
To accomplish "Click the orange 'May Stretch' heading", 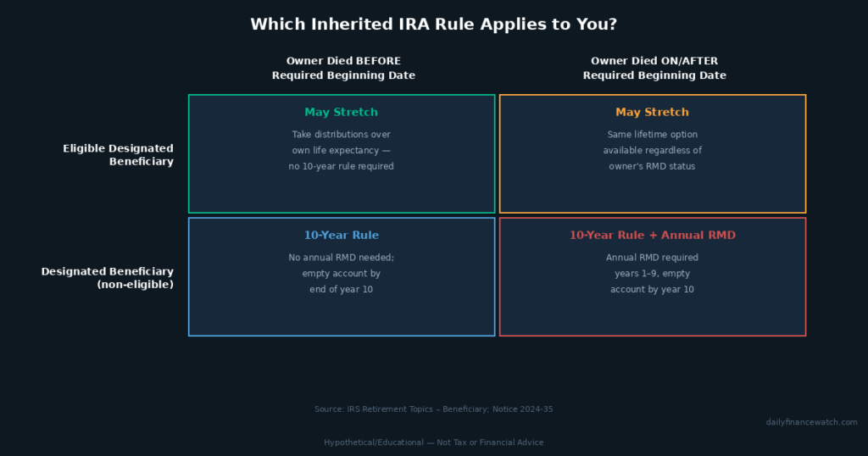I will [652, 113].
